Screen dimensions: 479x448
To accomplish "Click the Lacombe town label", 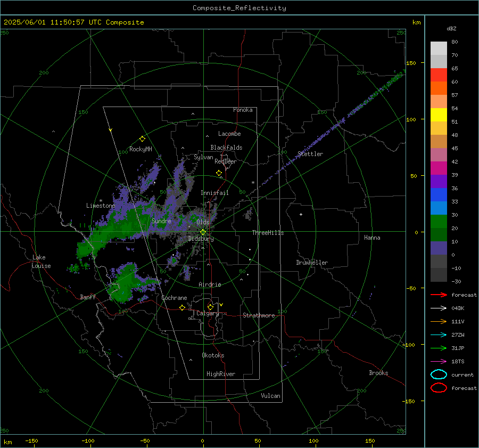I will click(229, 134).
